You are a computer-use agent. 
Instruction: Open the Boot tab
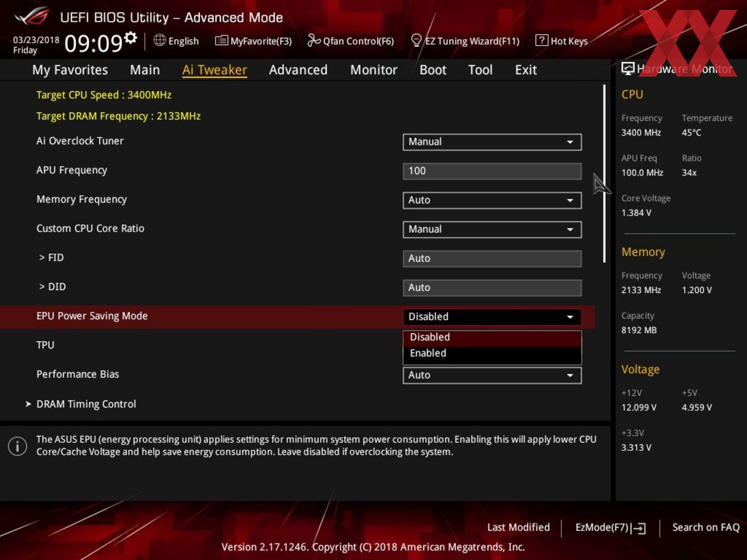433,70
